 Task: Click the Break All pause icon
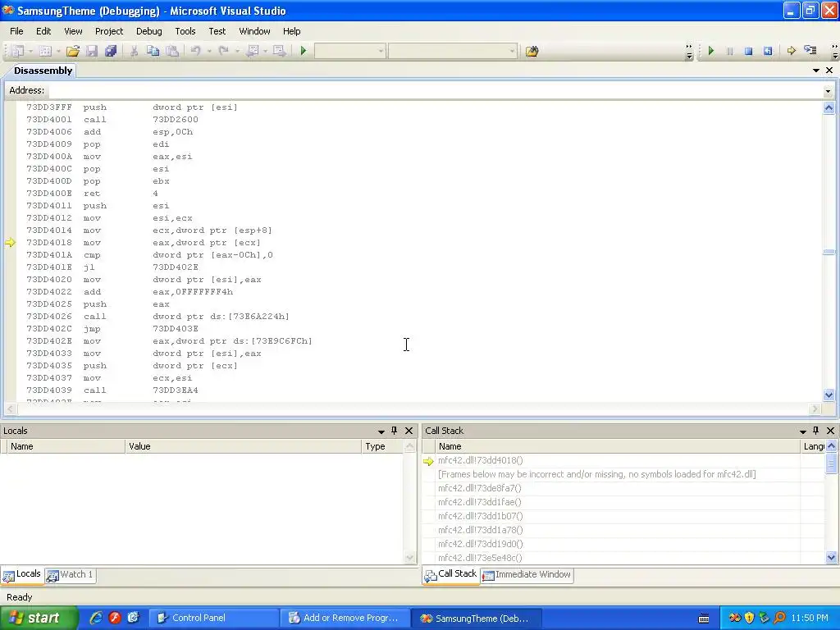tap(729, 51)
